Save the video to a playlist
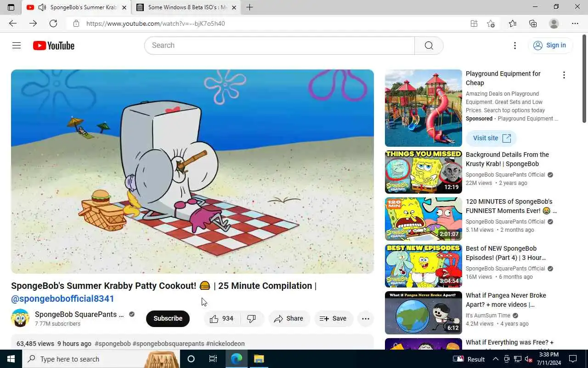The image size is (588, 368). (x=333, y=318)
